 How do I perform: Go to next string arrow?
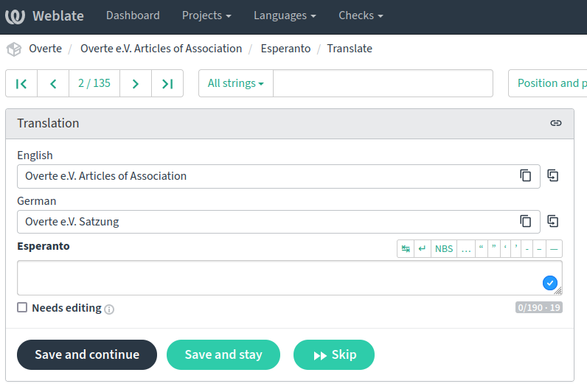click(x=136, y=83)
